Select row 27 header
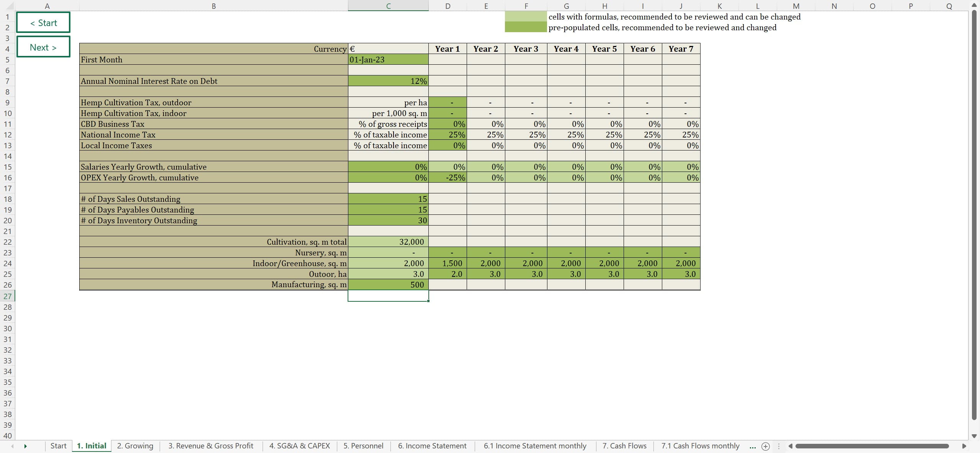The width and height of the screenshot is (980, 453). point(8,296)
